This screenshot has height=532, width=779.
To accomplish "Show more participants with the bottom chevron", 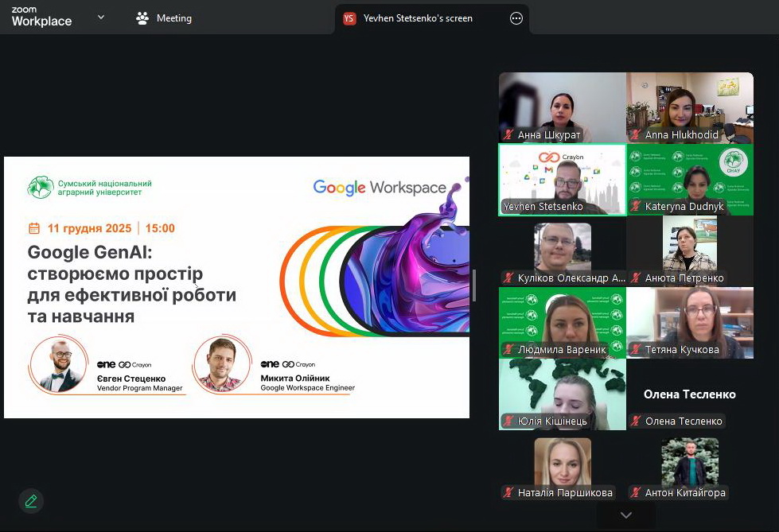I will 626,515.
